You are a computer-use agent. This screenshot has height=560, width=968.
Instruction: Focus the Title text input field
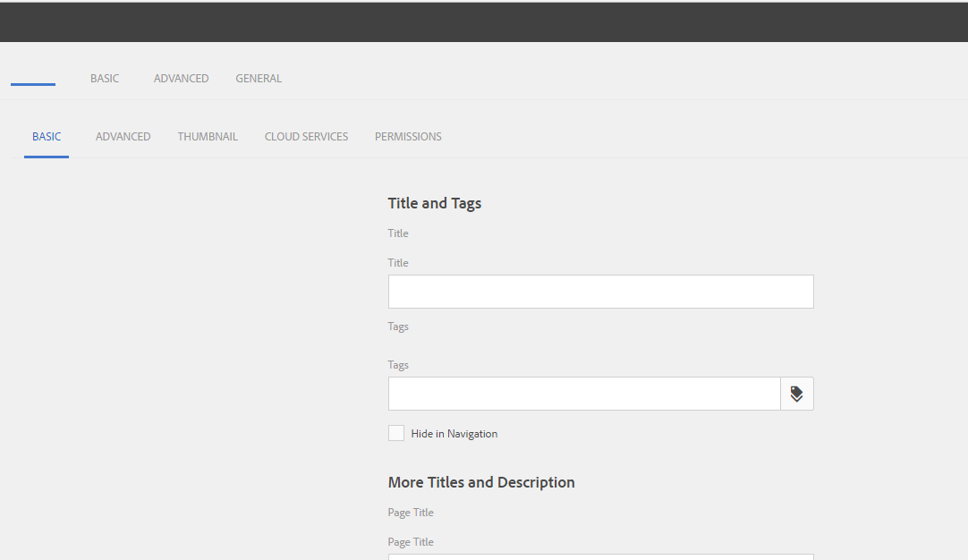point(600,292)
